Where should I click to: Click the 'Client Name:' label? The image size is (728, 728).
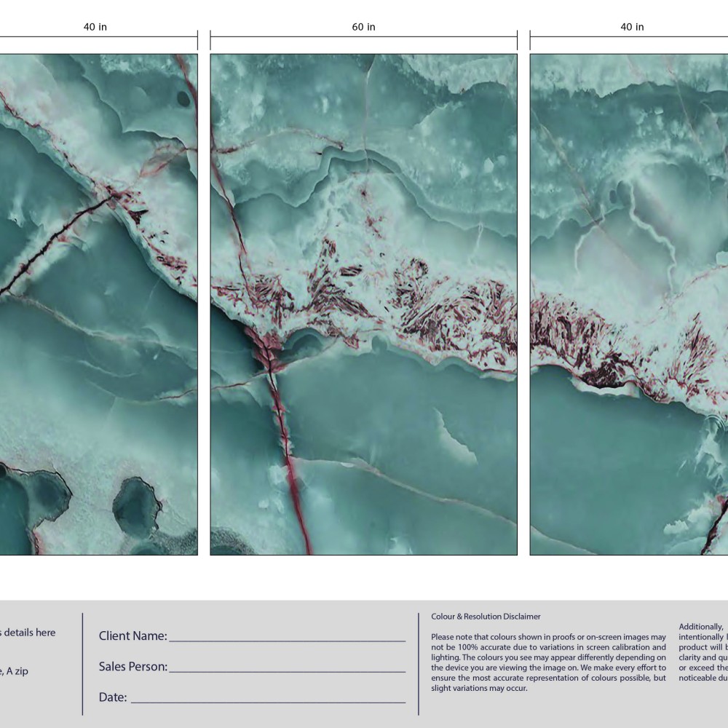click(132, 636)
